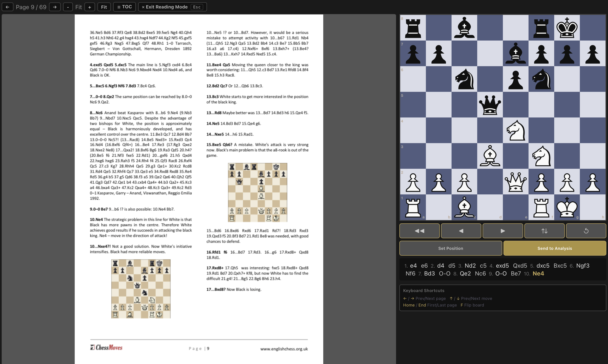Click the lower-left chess diagram in PDF

(141, 289)
